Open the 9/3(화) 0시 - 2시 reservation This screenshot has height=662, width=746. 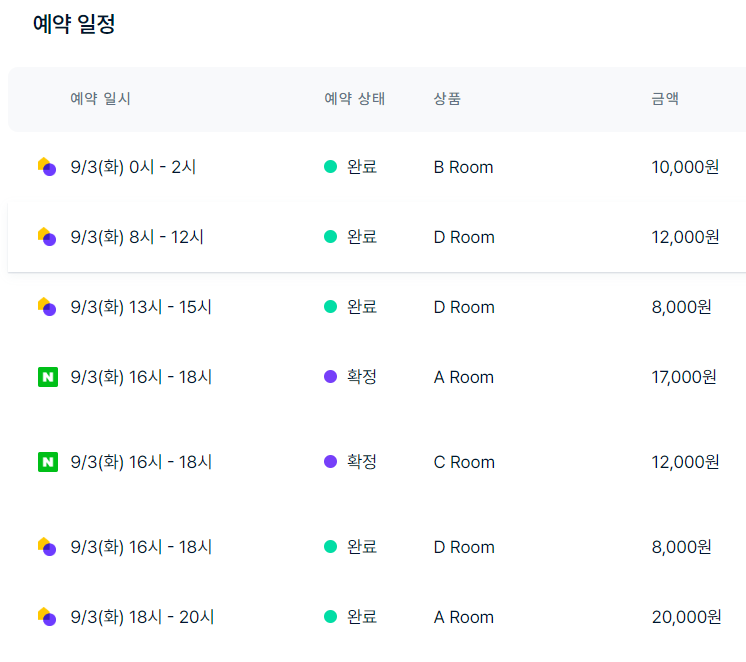pos(377,167)
